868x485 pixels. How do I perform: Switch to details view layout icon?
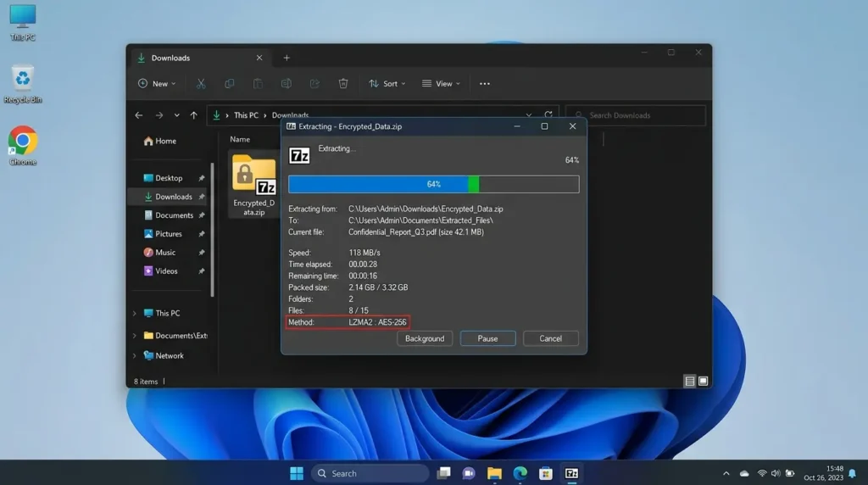690,381
